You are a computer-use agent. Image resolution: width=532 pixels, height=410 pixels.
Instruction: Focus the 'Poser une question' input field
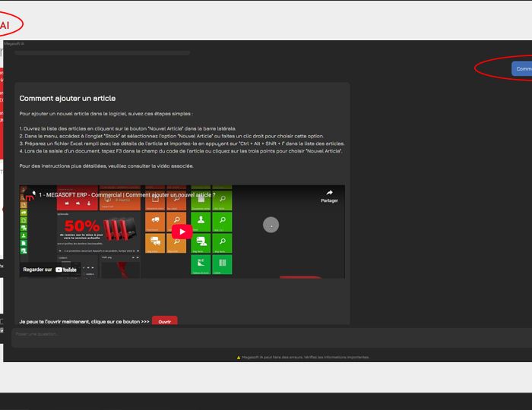271,337
